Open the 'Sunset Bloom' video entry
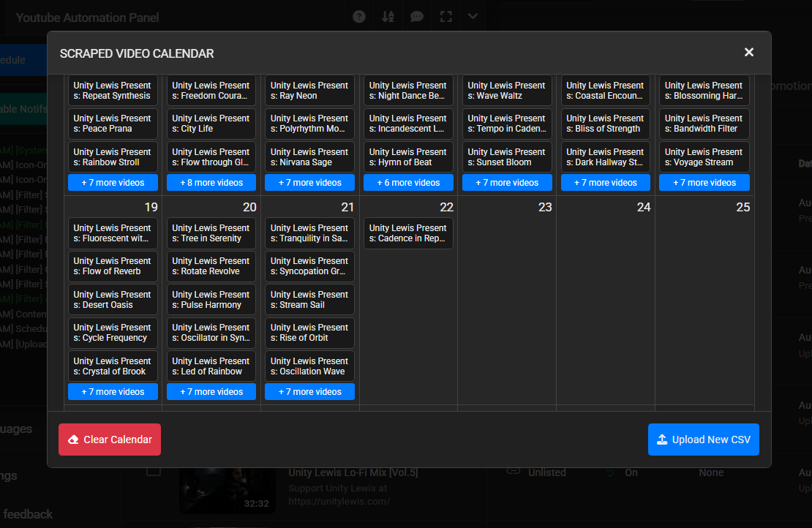The height and width of the screenshot is (528, 812). [x=507, y=157]
